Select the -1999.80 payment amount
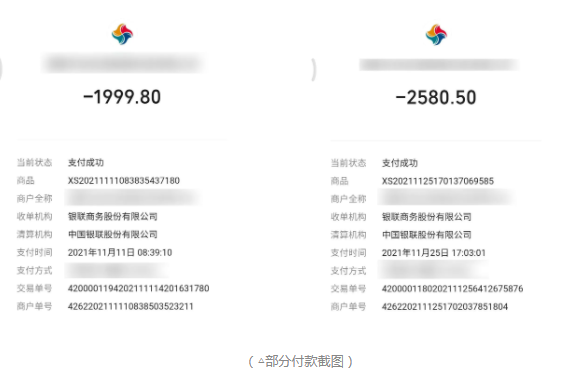The width and height of the screenshot is (574, 383). click(x=122, y=97)
